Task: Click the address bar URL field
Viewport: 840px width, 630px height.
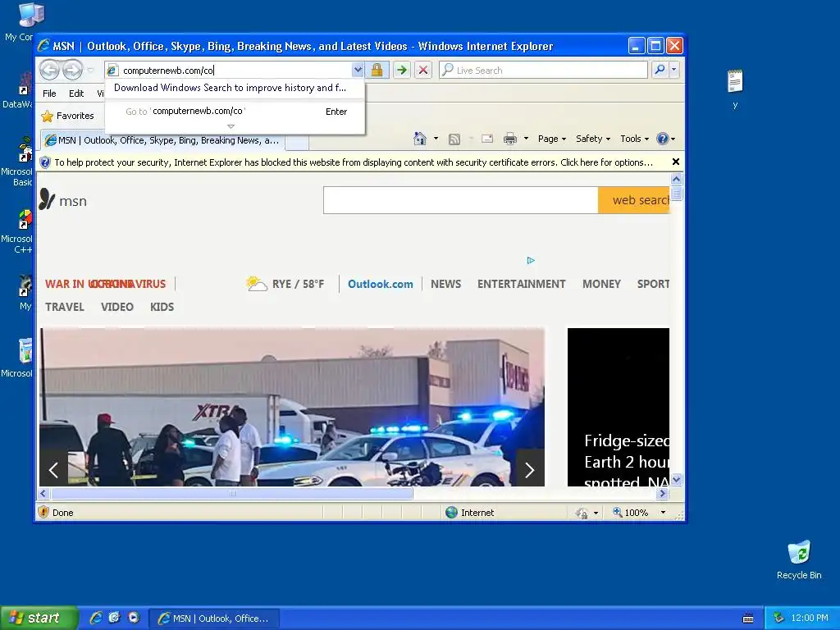Action: pos(230,71)
